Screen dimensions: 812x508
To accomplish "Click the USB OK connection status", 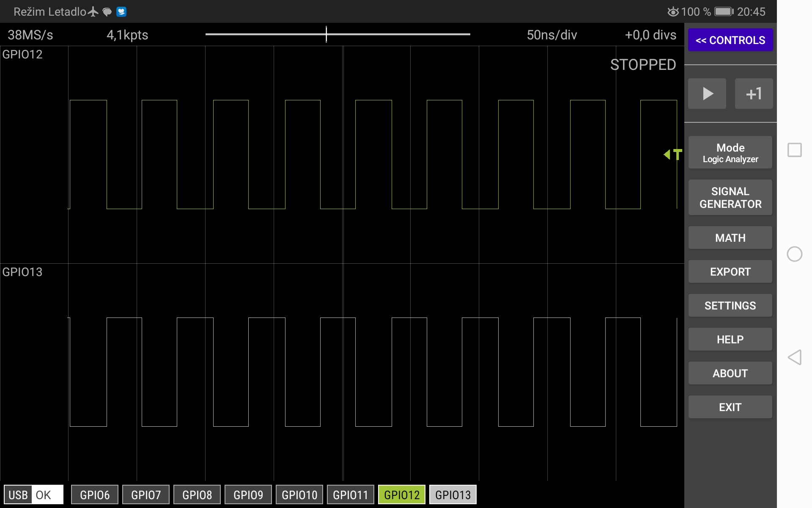I will [33, 494].
